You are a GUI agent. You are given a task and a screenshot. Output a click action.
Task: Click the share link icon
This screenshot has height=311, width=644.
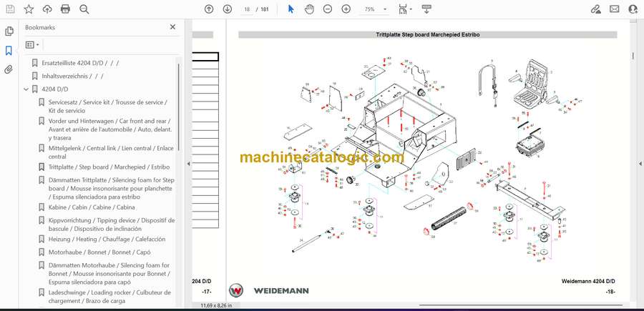(x=595, y=9)
